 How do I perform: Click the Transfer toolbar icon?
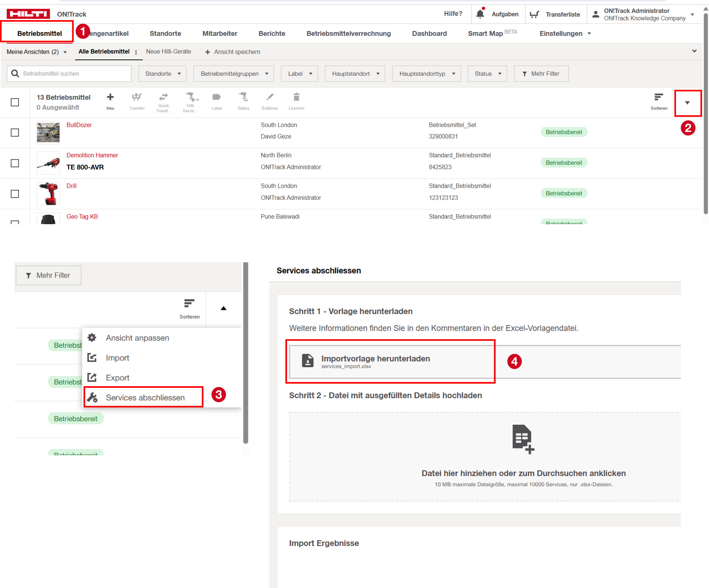pos(137,98)
